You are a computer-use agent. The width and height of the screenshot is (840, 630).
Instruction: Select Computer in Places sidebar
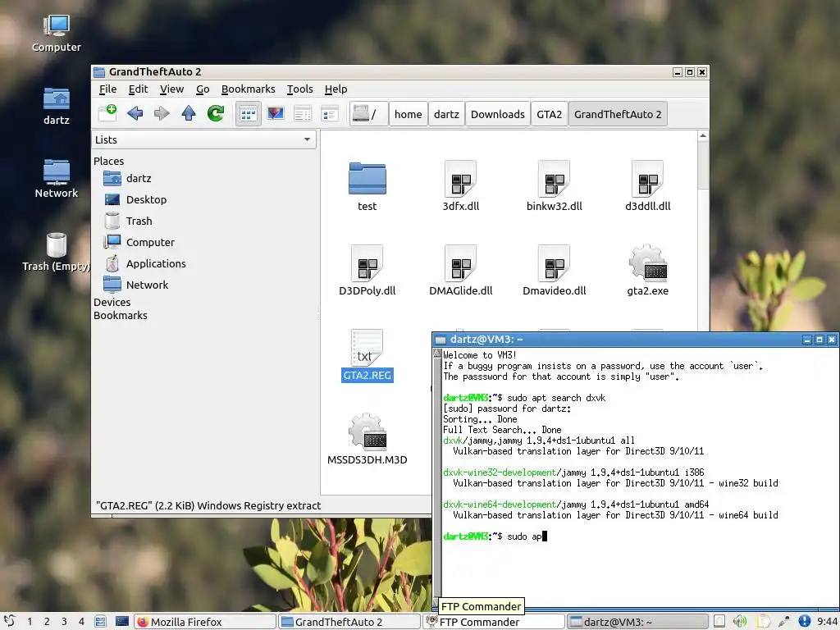point(139,242)
